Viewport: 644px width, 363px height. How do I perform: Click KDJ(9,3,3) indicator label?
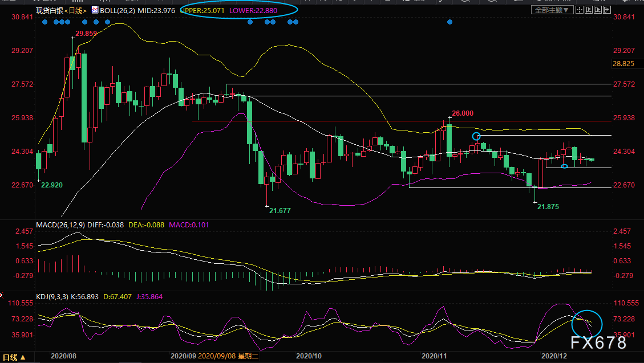[x=52, y=296]
